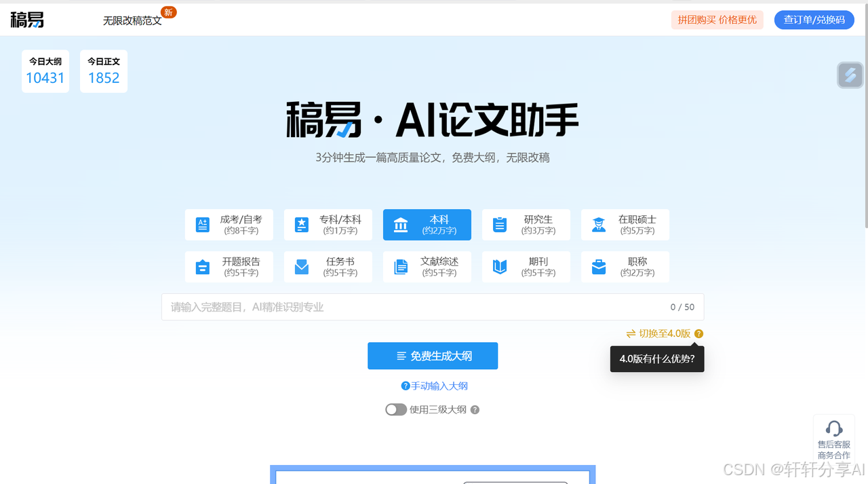Select the 任务书 option

[328, 267]
